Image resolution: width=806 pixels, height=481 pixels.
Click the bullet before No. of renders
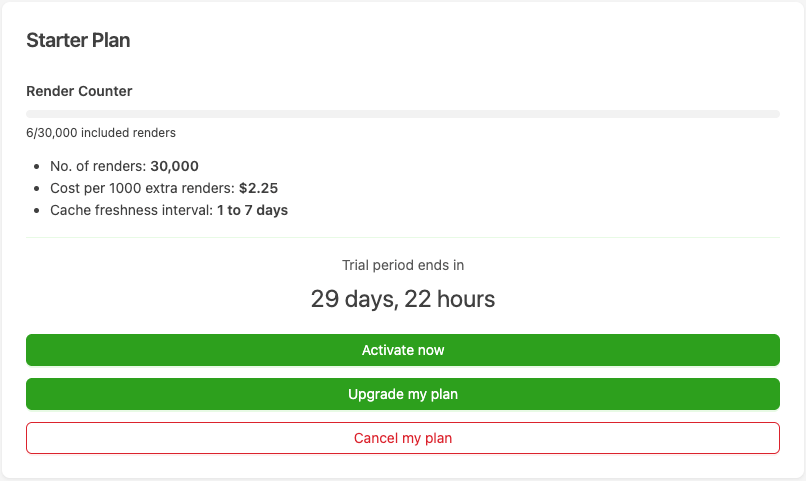click(x=36, y=166)
